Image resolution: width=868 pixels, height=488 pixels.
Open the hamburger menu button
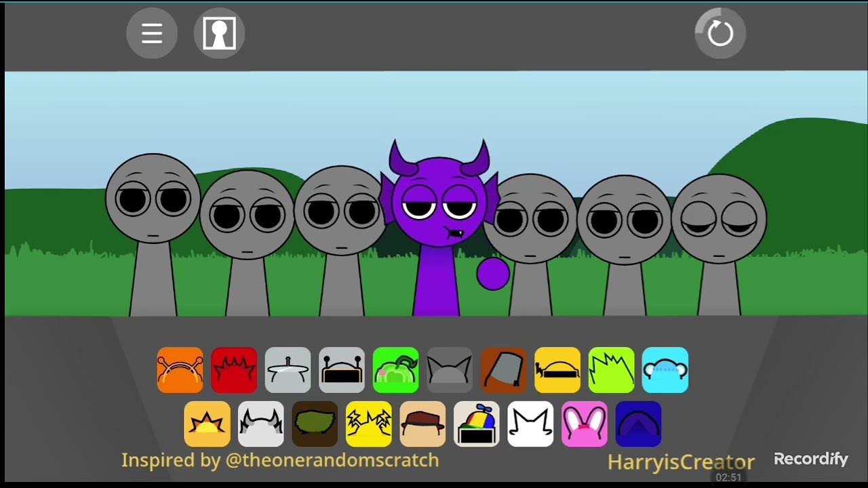click(x=152, y=33)
